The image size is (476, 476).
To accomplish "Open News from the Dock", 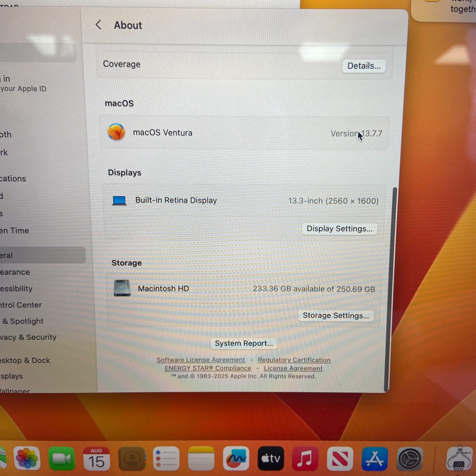I will (340, 459).
